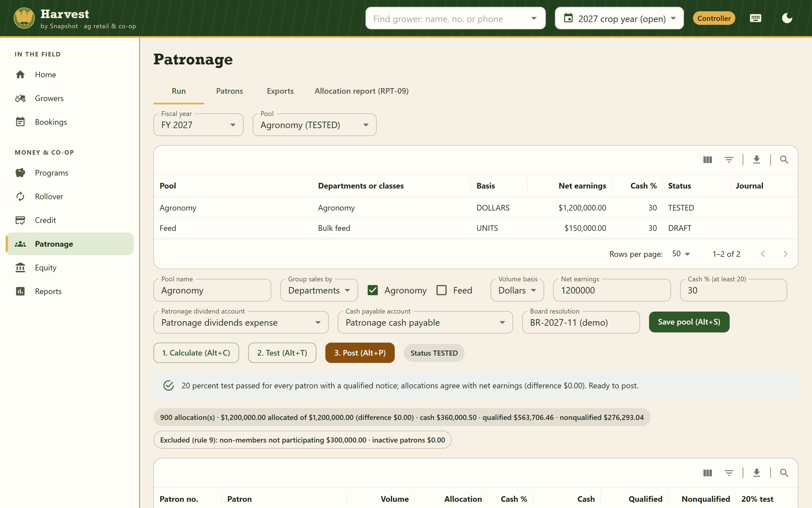
Task: Click the Equity bank building icon
Action: [20, 268]
